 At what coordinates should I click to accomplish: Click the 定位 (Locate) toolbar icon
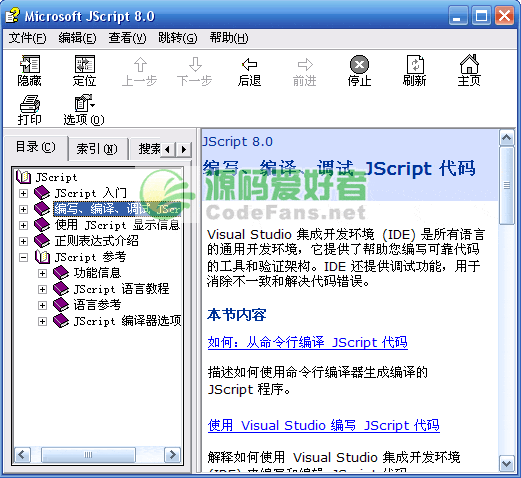coord(84,64)
